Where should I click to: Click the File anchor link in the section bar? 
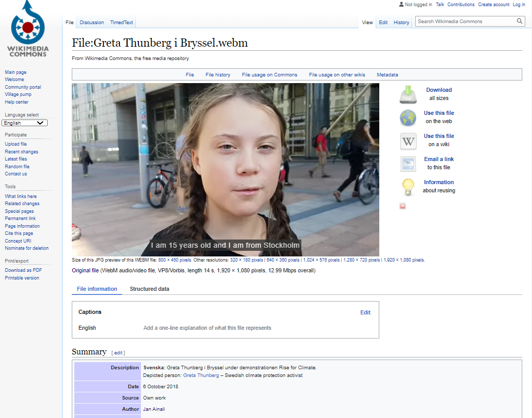coord(190,75)
